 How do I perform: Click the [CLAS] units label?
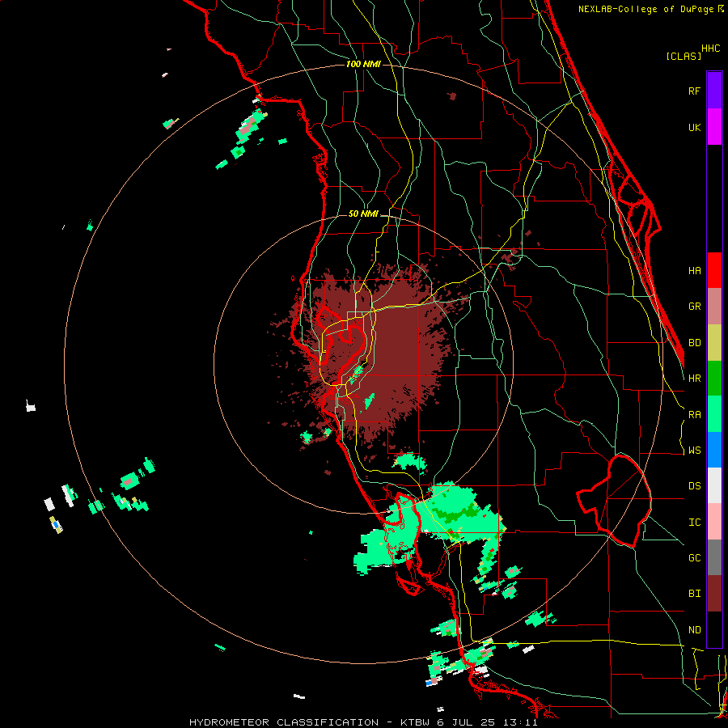pos(684,57)
